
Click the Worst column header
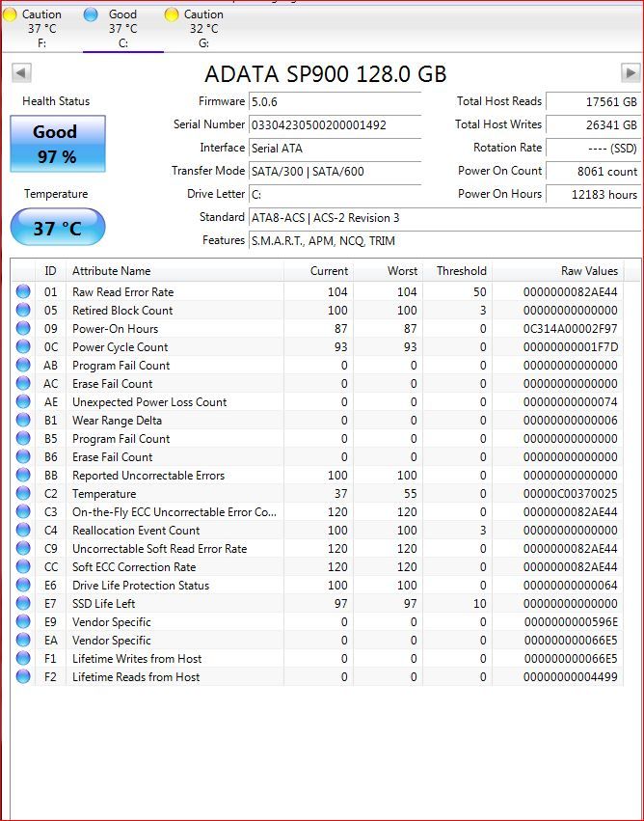pyautogui.click(x=389, y=271)
